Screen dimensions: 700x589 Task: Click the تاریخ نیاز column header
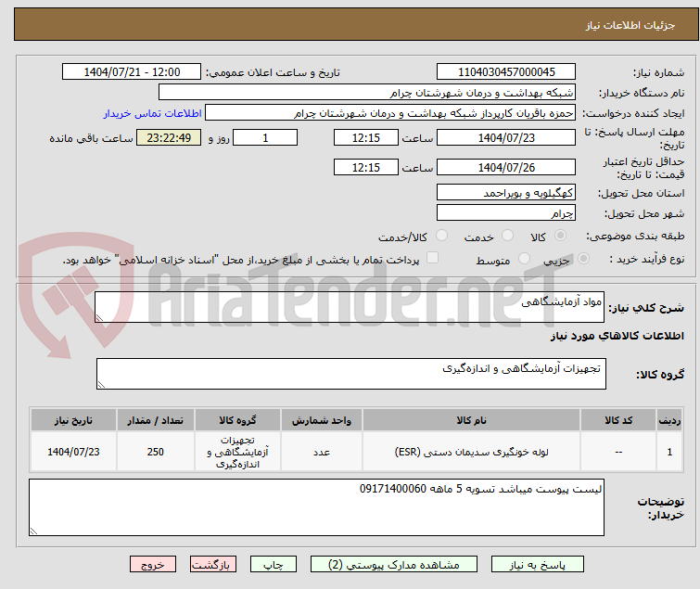click(x=73, y=420)
